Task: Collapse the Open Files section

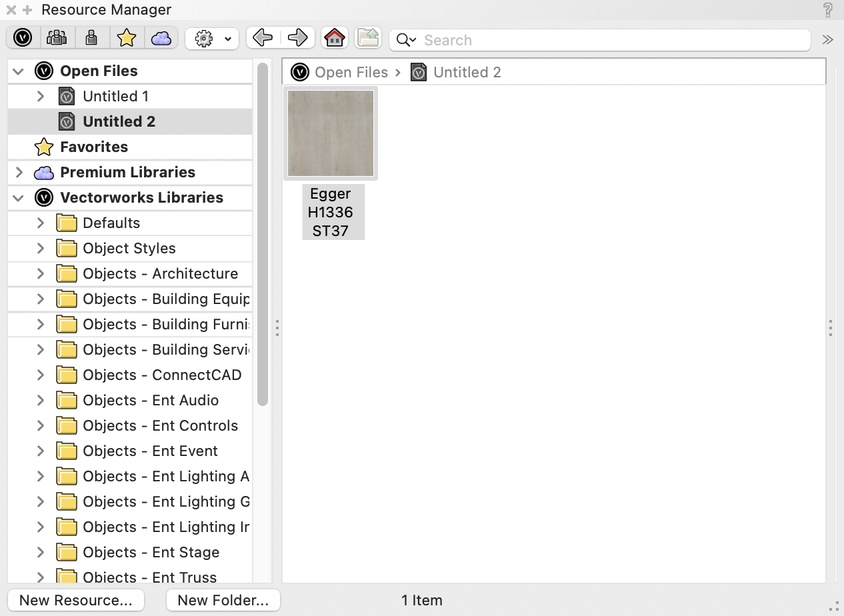Action: click(19, 71)
